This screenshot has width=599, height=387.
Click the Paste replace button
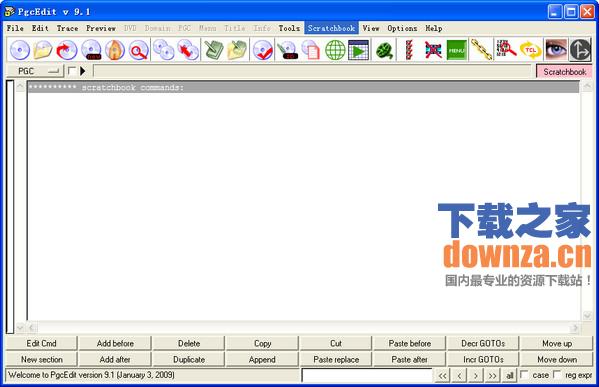tap(336, 359)
